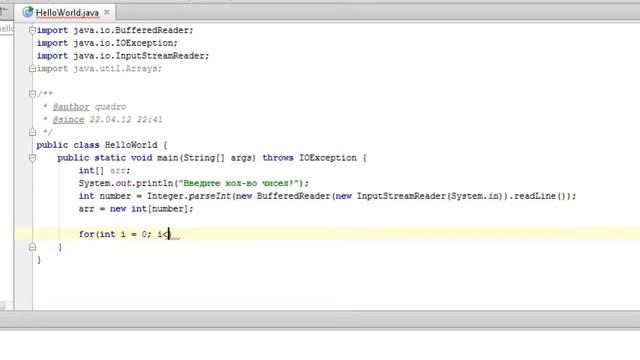The height and width of the screenshot is (360, 640).
Task: Click the red error squiggle after 'i<'
Action: click(x=175, y=238)
